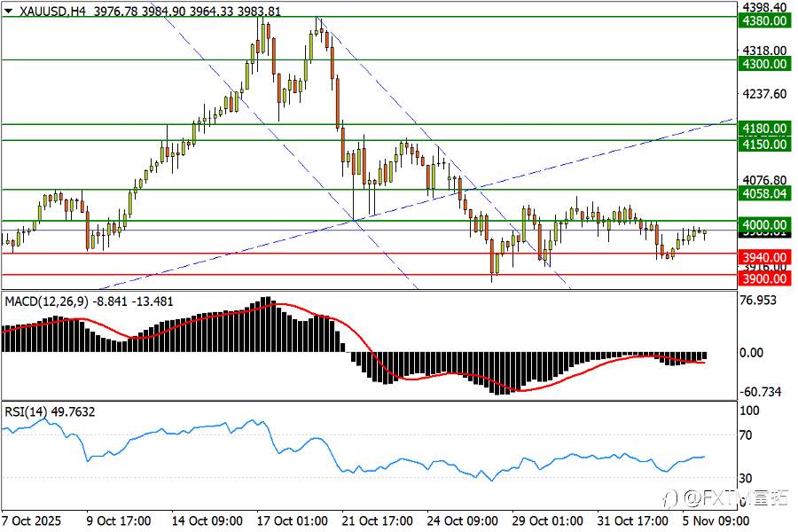The height and width of the screenshot is (532, 798).
Task: Click the 17 Oct 01:00 time axis label
Action: coord(292,521)
